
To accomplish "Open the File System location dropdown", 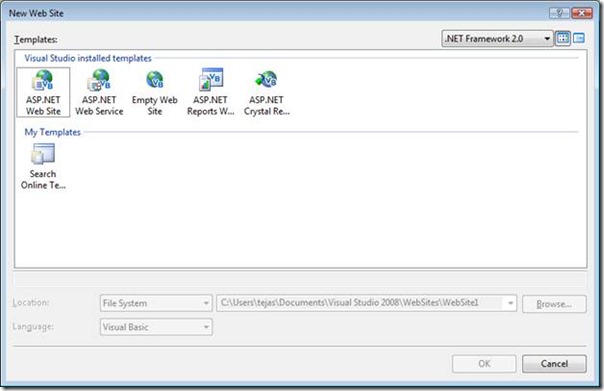I will [x=156, y=303].
